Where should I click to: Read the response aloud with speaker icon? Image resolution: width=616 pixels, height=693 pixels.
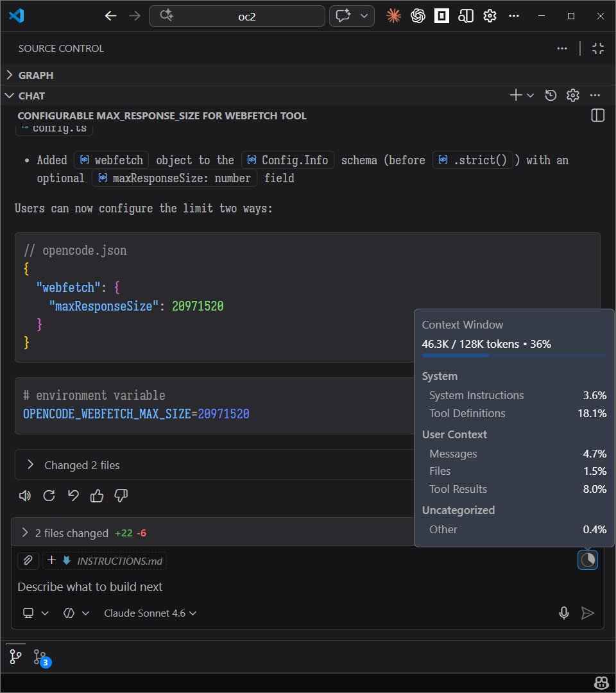coord(25,495)
